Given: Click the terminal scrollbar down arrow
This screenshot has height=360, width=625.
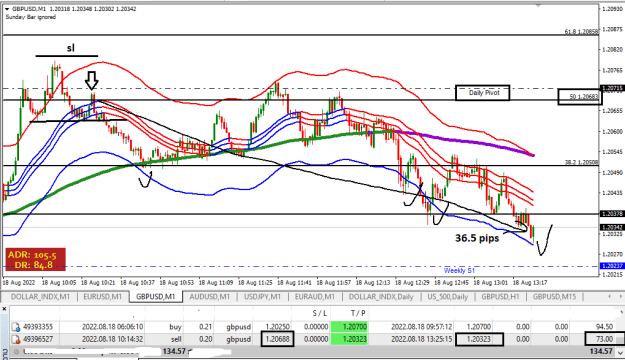Looking at the screenshot, I should (x=619, y=352).
